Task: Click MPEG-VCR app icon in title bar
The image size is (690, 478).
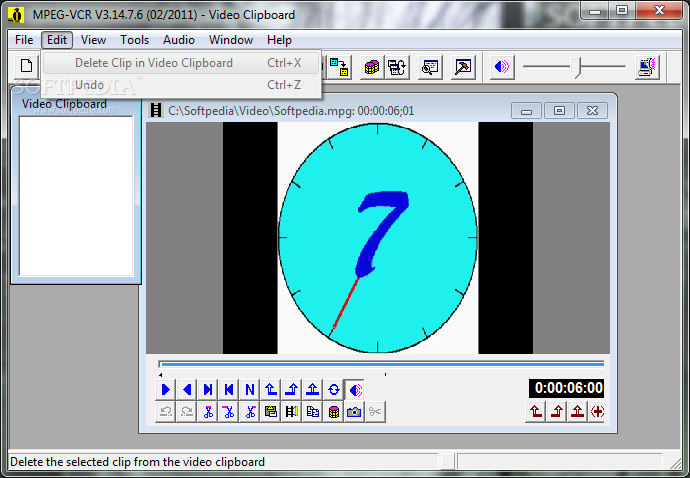Action: point(16,15)
